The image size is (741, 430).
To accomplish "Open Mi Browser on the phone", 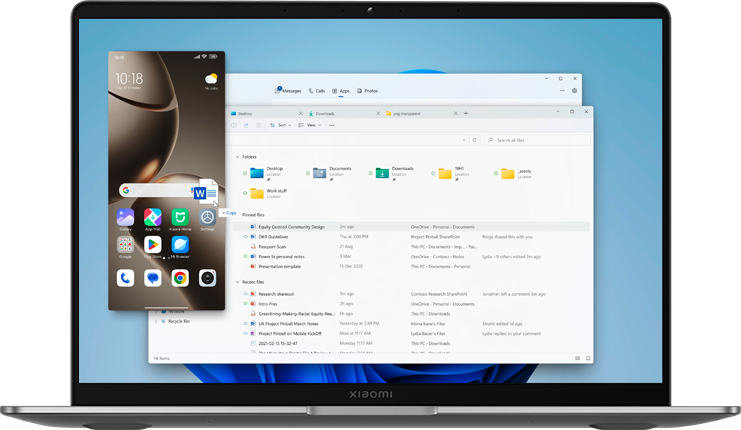I will pos(180,245).
